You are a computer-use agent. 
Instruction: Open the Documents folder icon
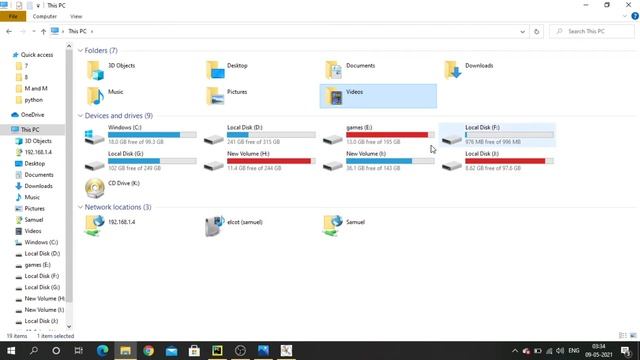(334, 70)
